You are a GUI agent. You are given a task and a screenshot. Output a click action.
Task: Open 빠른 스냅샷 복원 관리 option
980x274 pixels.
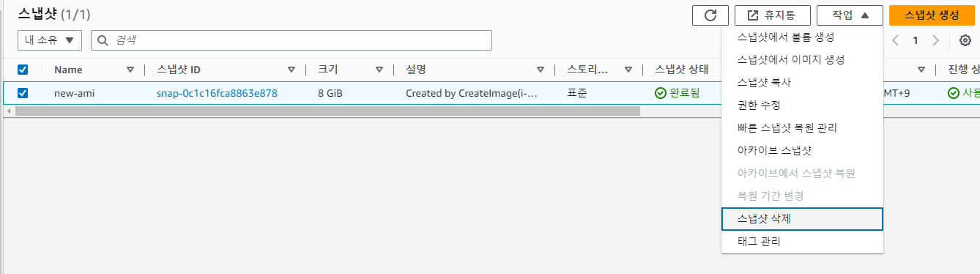pyautogui.click(x=802, y=127)
